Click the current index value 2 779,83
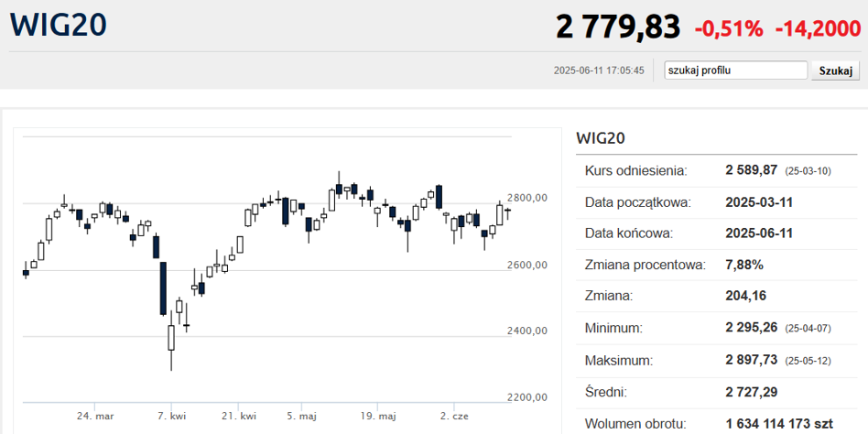Screen dimensions: 868x434 point(618,27)
